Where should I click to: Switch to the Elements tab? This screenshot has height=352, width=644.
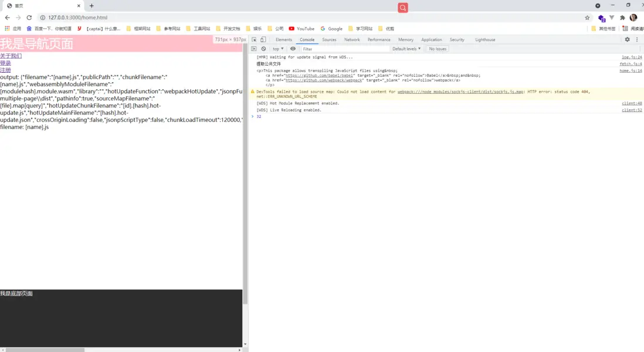(284, 40)
